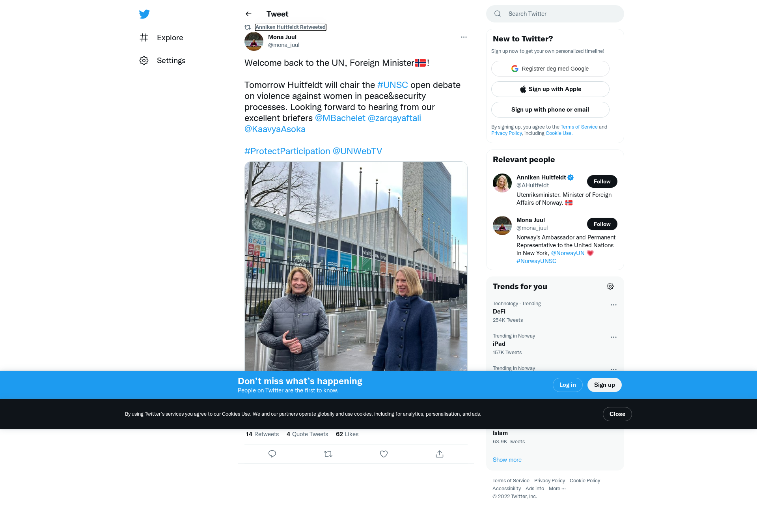Image resolution: width=757 pixels, height=532 pixels.
Task: Open the tweet's three-dot more menu
Action: point(464,37)
